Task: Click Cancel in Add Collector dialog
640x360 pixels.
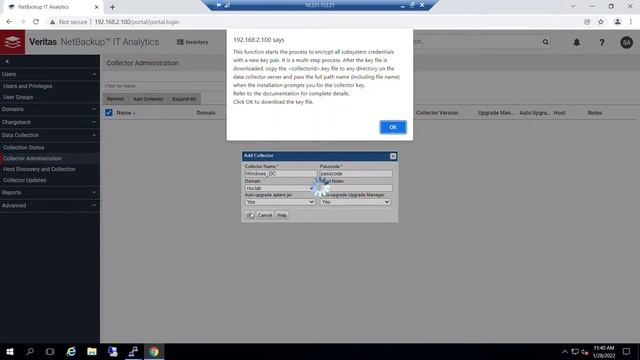Action: click(264, 215)
